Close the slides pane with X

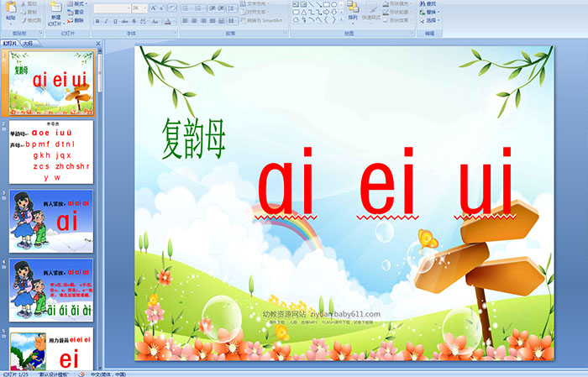97,43
